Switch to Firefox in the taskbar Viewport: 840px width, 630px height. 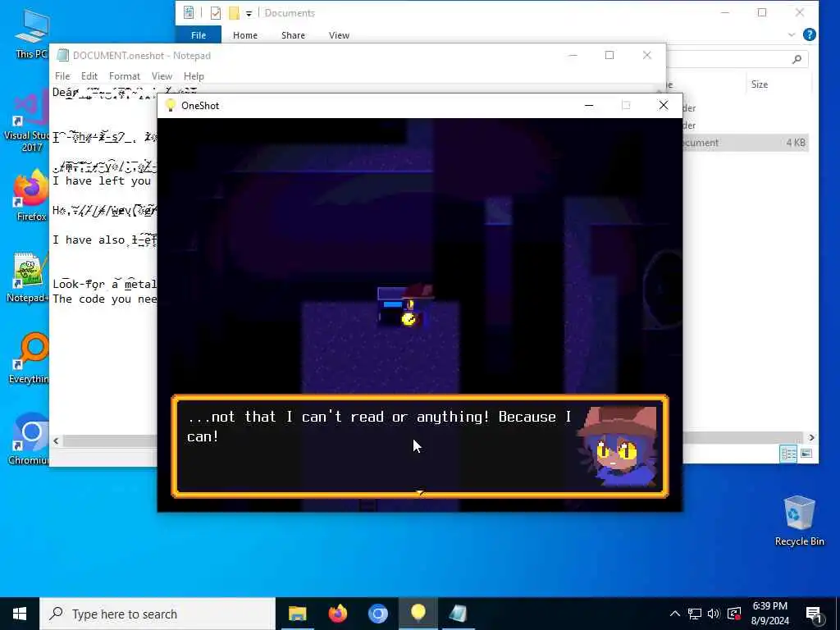(x=337, y=614)
